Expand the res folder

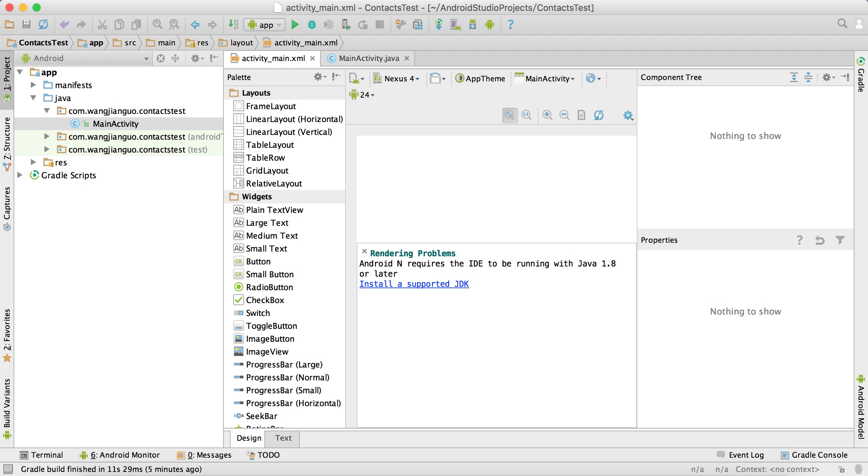point(33,162)
